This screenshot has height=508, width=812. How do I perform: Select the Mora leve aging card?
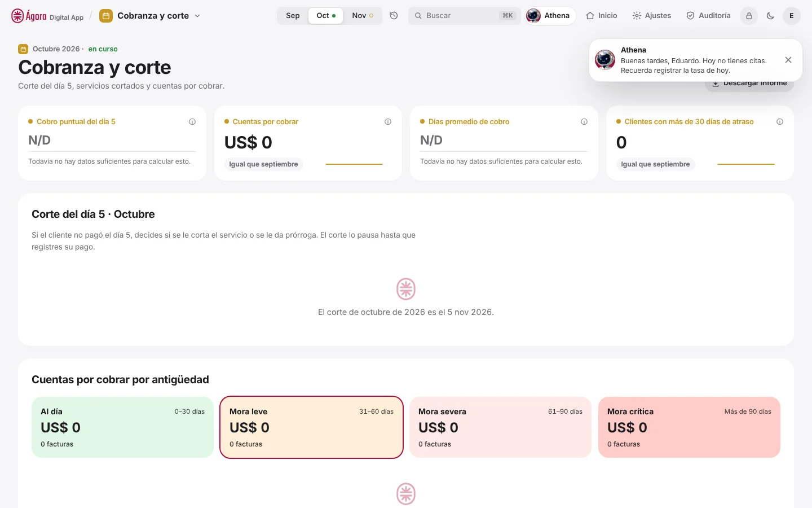[x=311, y=427]
